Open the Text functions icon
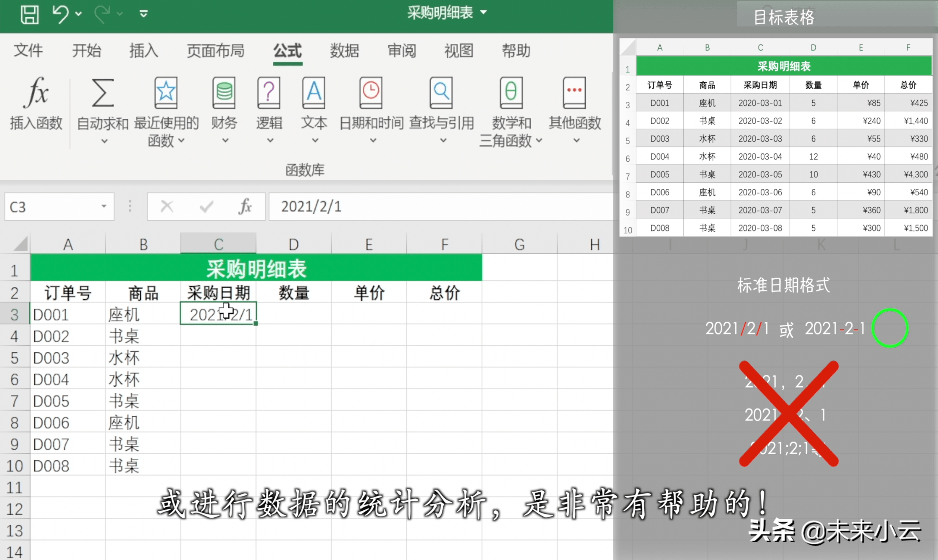 coord(314,93)
